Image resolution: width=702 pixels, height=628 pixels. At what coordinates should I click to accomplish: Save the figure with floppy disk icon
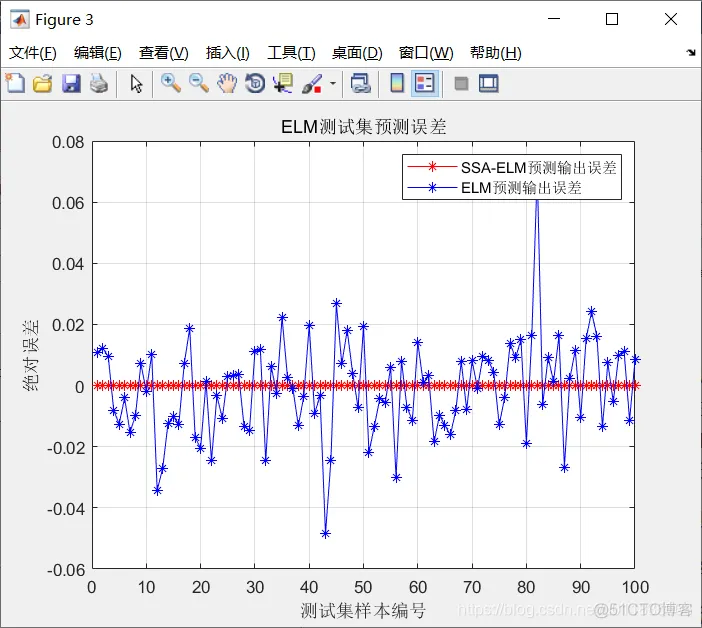tap(71, 84)
